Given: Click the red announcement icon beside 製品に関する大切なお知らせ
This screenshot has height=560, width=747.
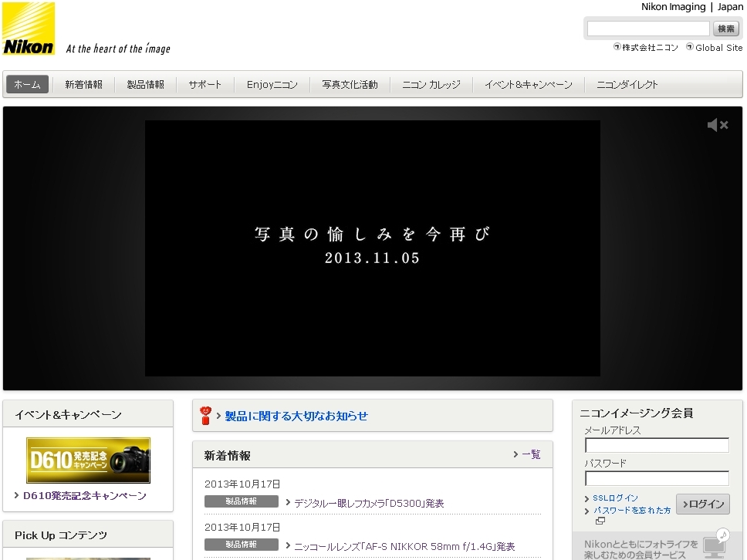Looking at the screenshot, I should tap(205, 416).
